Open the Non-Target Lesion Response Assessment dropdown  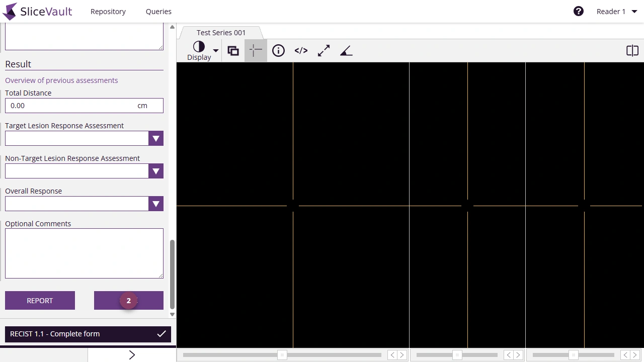[x=155, y=171]
